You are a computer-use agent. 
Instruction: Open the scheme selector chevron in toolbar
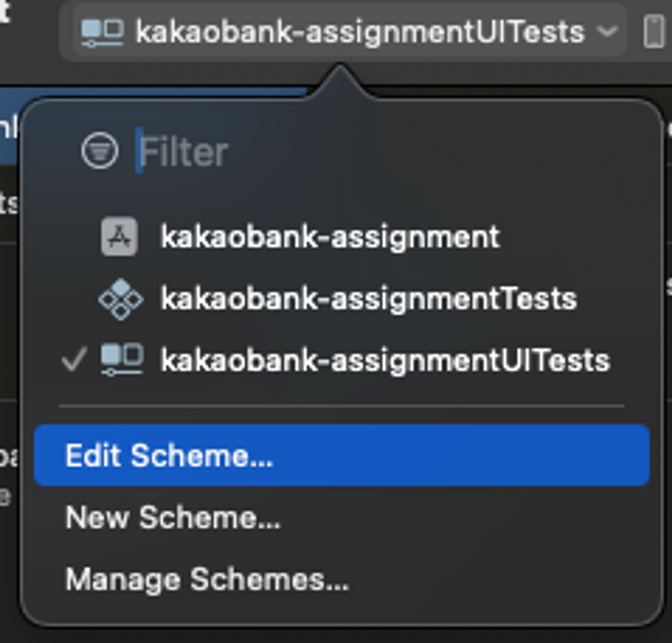coord(606,32)
